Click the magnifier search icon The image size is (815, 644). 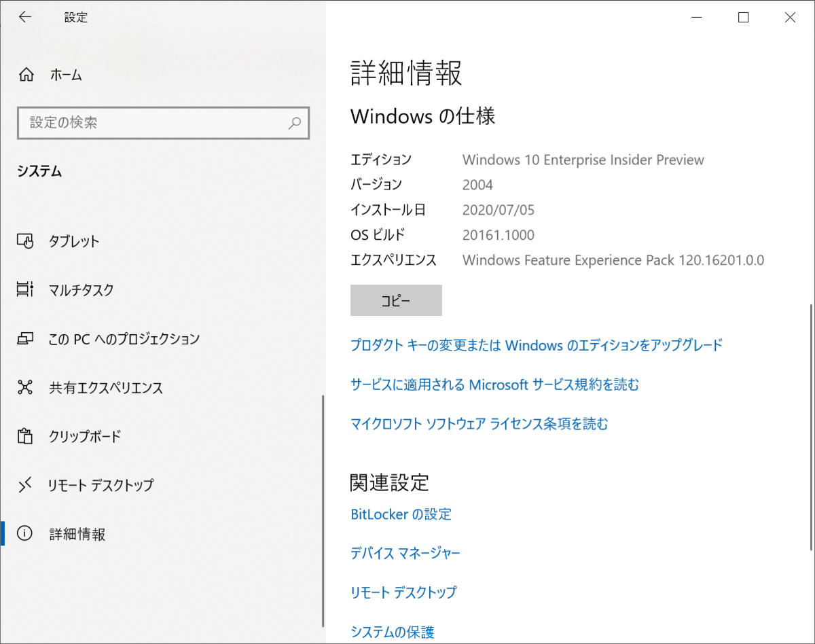[x=295, y=123]
